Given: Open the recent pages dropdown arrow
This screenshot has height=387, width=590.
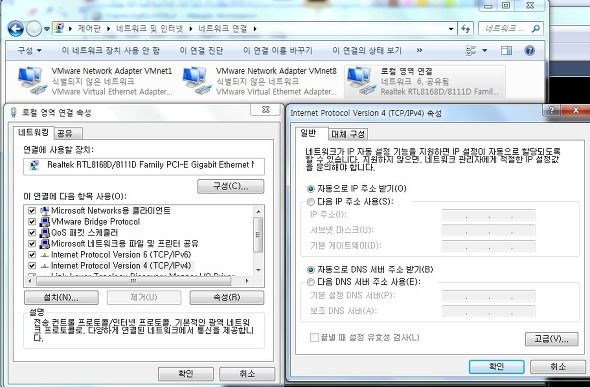Looking at the screenshot, I should click(x=47, y=29).
